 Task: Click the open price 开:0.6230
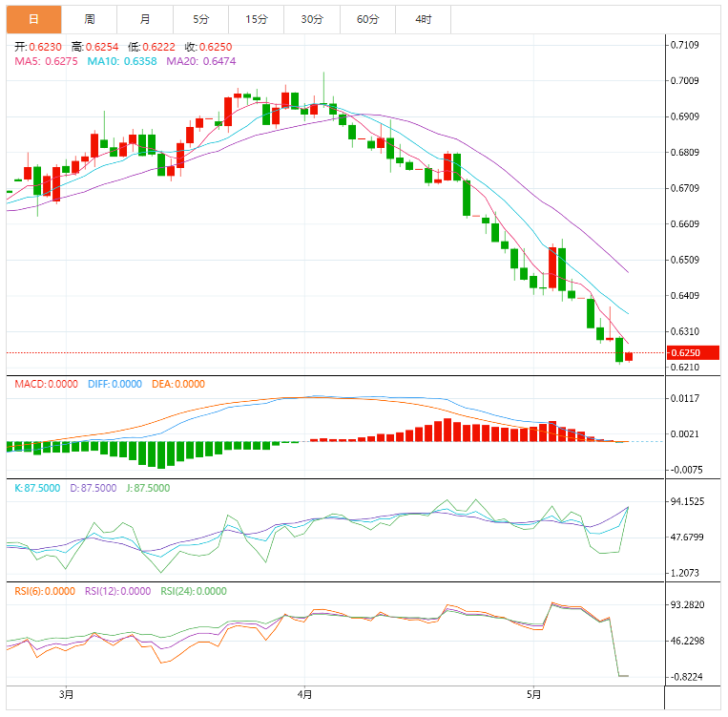(x=38, y=47)
